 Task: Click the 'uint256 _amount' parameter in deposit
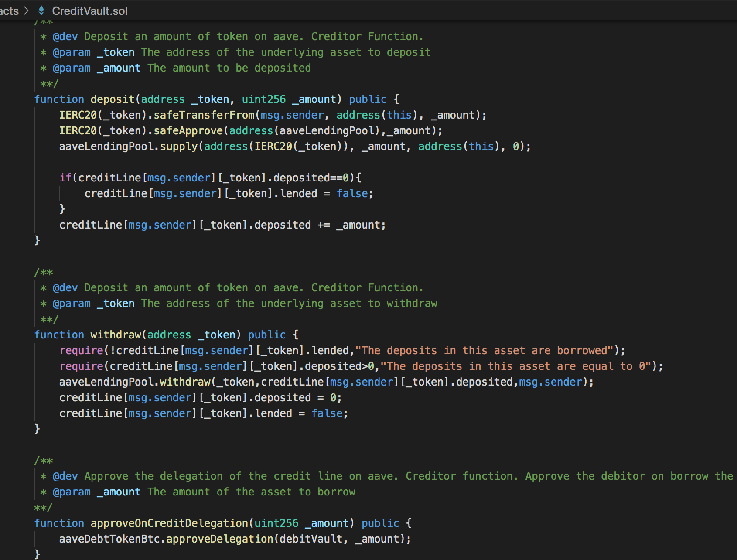pos(289,99)
